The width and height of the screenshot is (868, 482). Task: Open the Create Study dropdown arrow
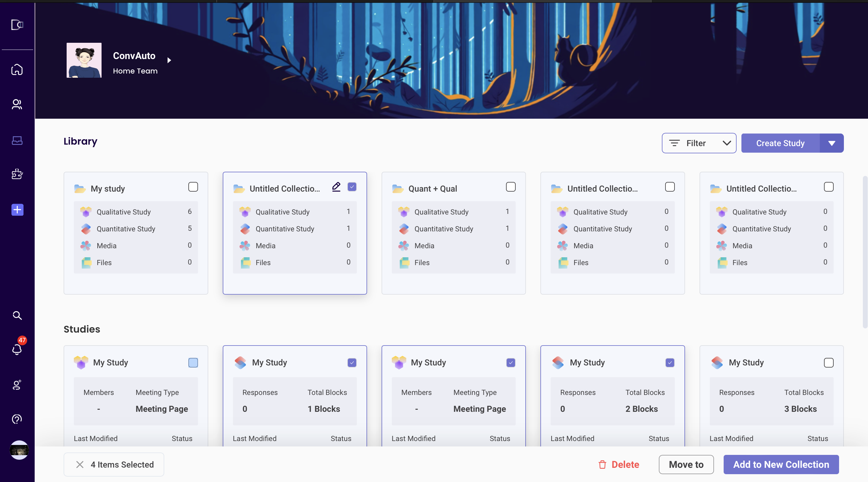[832, 143]
